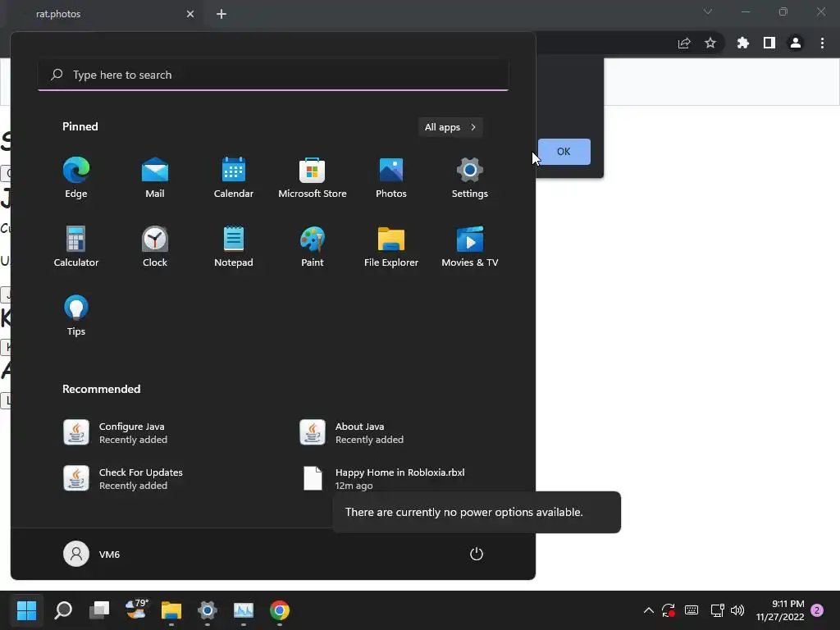The image size is (840, 630).
Task: Open Settings from the taskbar
Action: click(208, 610)
